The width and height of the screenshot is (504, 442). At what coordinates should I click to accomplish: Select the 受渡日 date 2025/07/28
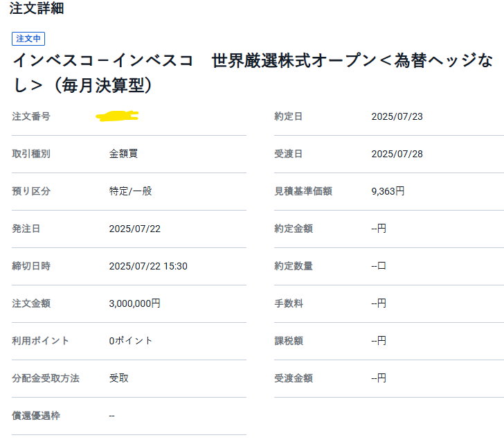397,154
